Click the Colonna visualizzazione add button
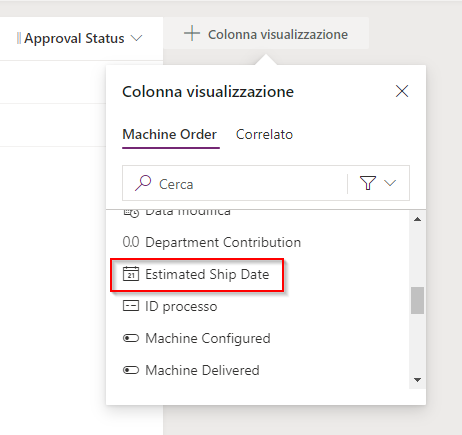Viewport: 462px width, 435px height. pyautogui.click(x=266, y=33)
